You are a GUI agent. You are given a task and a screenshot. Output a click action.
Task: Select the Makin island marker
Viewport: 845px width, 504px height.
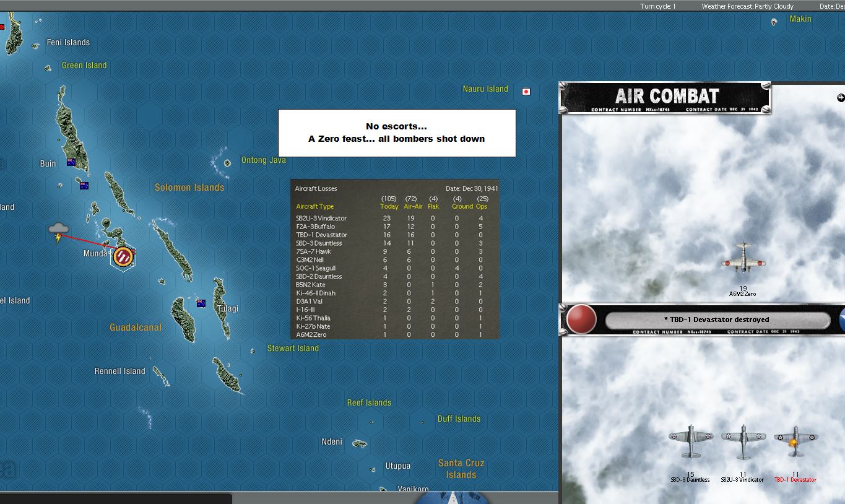pos(774,22)
